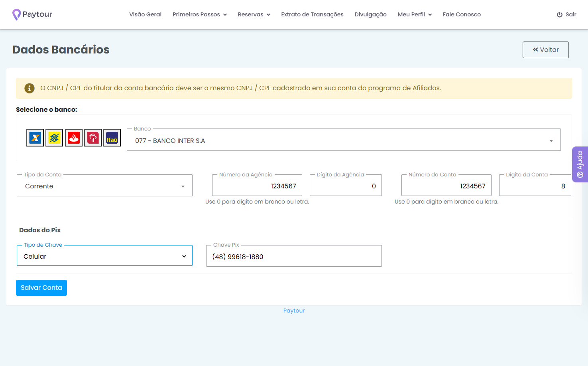Open Fale Conosco
588x366 pixels.
point(462,14)
